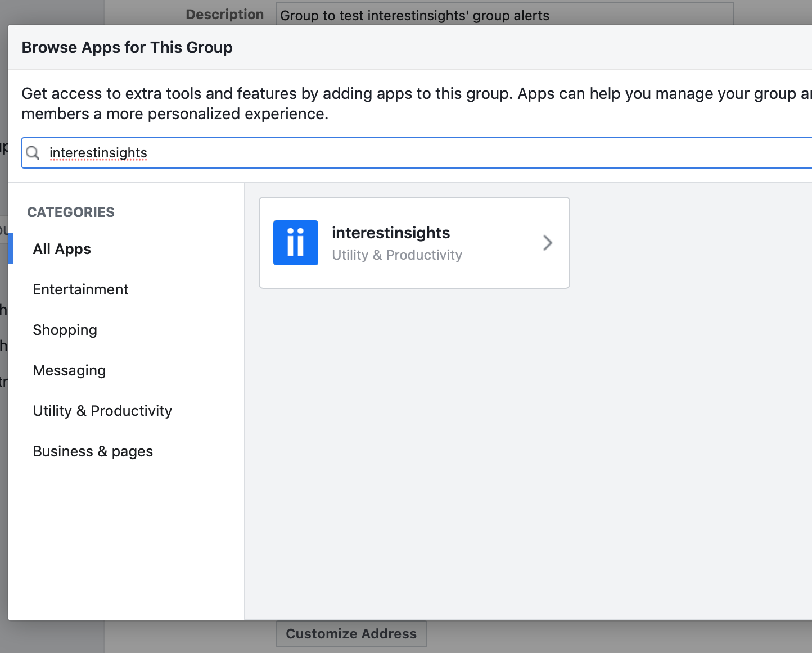Click the app card's Utility & Productivity subtitle
This screenshot has height=653, width=812.
(x=396, y=255)
